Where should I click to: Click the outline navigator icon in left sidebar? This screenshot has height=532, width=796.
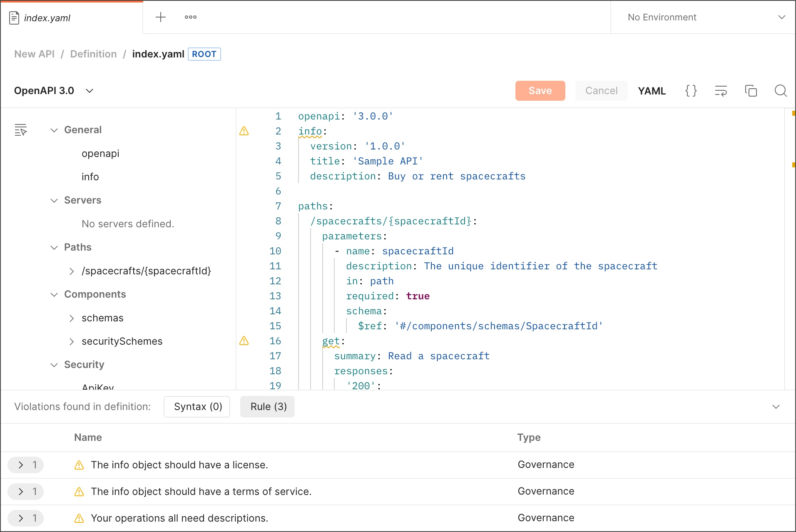coord(21,129)
